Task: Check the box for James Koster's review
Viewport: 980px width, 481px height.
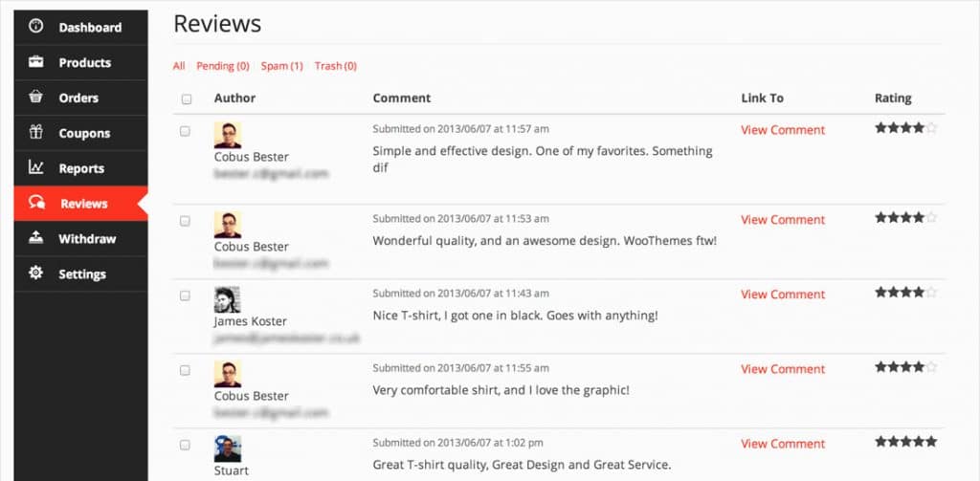Action: pyautogui.click(x=185, y=295)
